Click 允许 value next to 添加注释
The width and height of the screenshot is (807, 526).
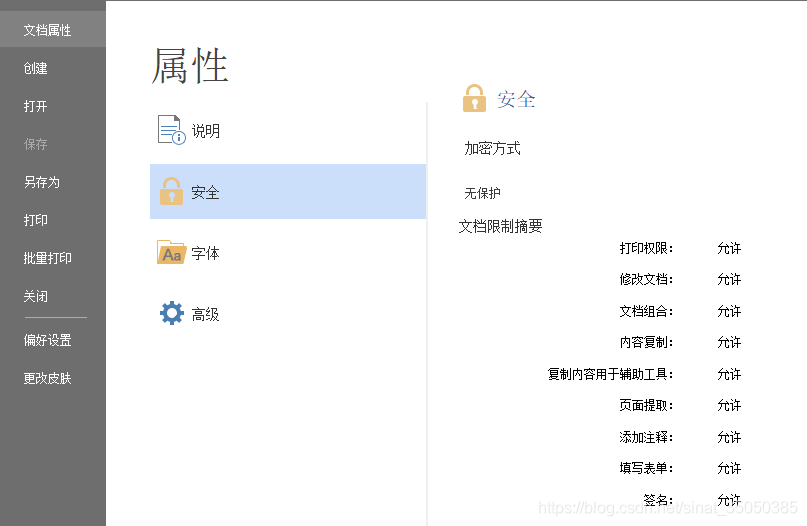coord(729,437)
